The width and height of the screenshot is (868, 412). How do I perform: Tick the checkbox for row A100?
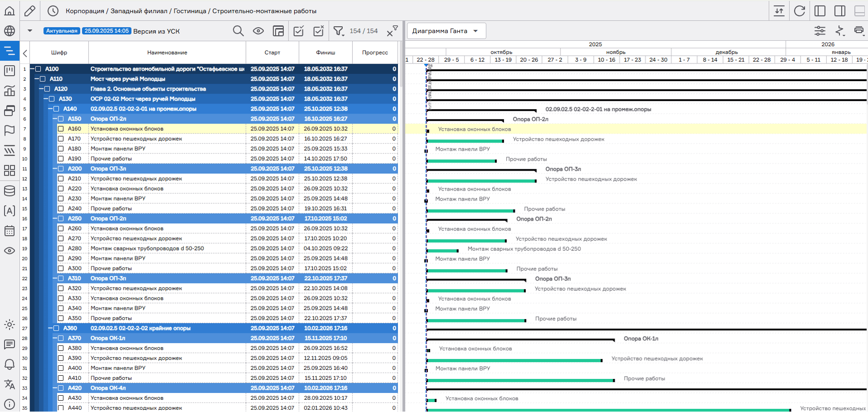(38, 69)
